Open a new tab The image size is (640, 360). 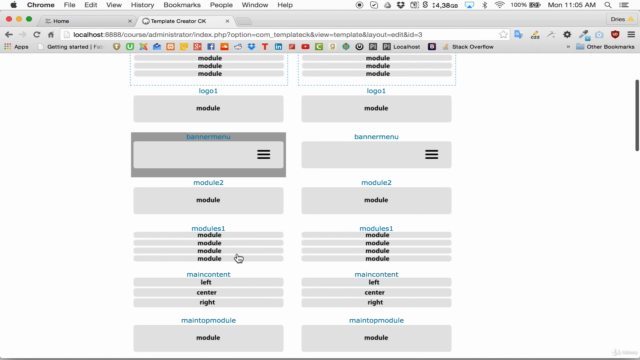click(x=244, y=21)
